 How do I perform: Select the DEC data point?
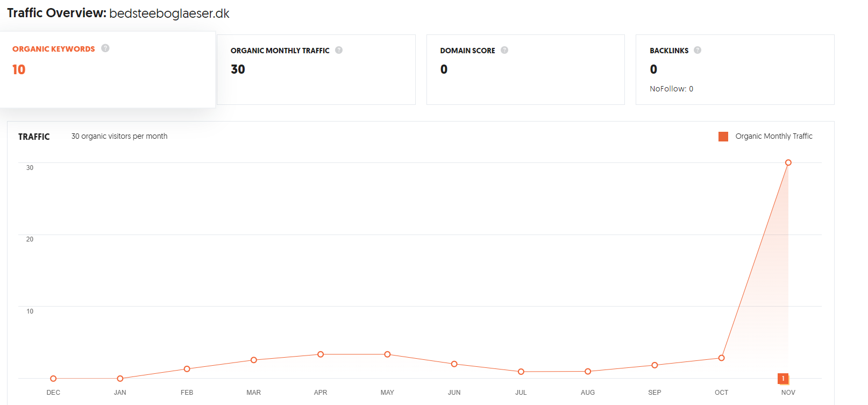[53, 379]
